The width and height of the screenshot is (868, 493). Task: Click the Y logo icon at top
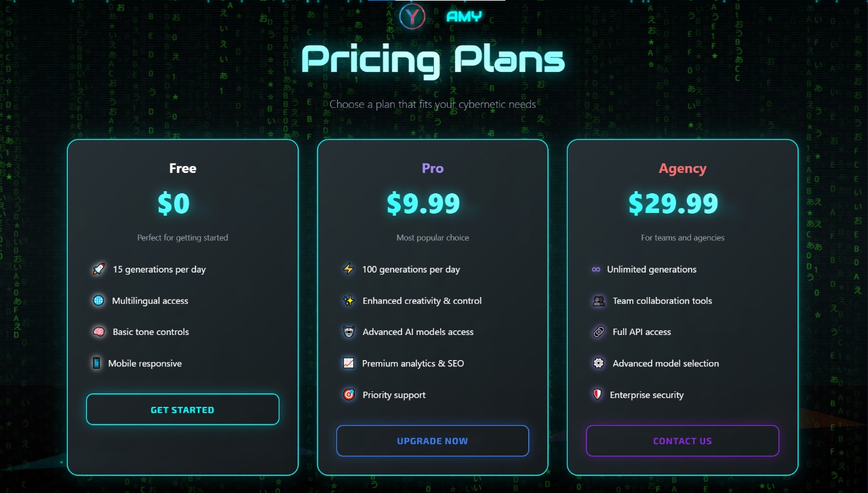tap(412, 16)
